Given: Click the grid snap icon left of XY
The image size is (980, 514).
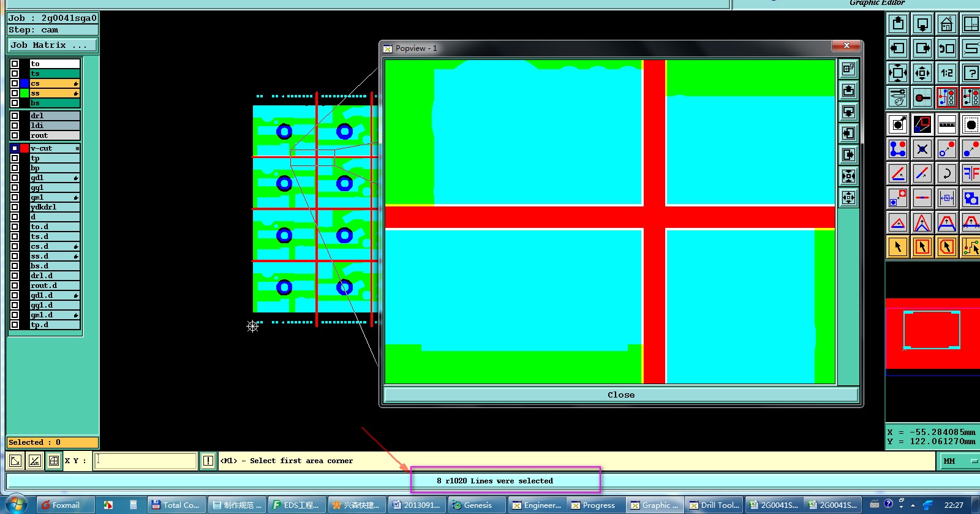Looking at the screenshot, I should (54, 461).
